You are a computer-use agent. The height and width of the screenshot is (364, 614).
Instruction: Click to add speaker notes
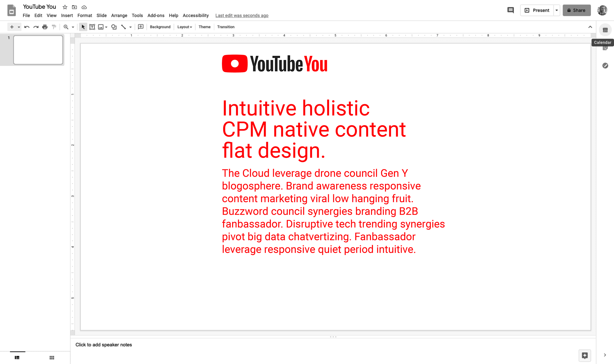click(104, 345)
